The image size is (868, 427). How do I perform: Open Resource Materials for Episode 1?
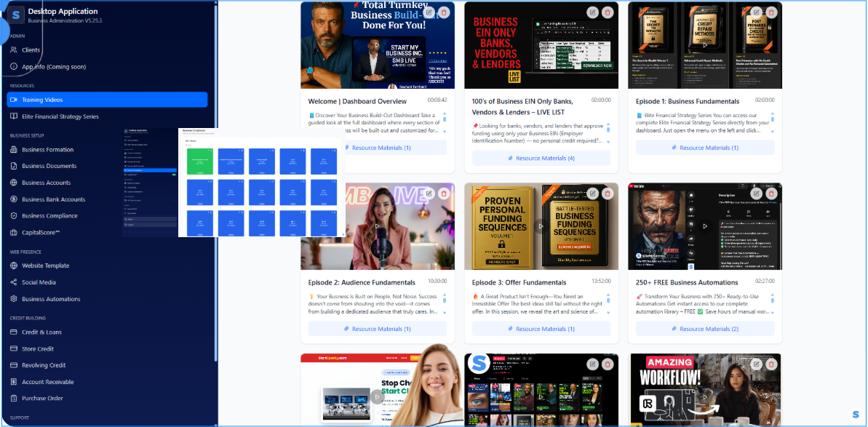(704, 148)
